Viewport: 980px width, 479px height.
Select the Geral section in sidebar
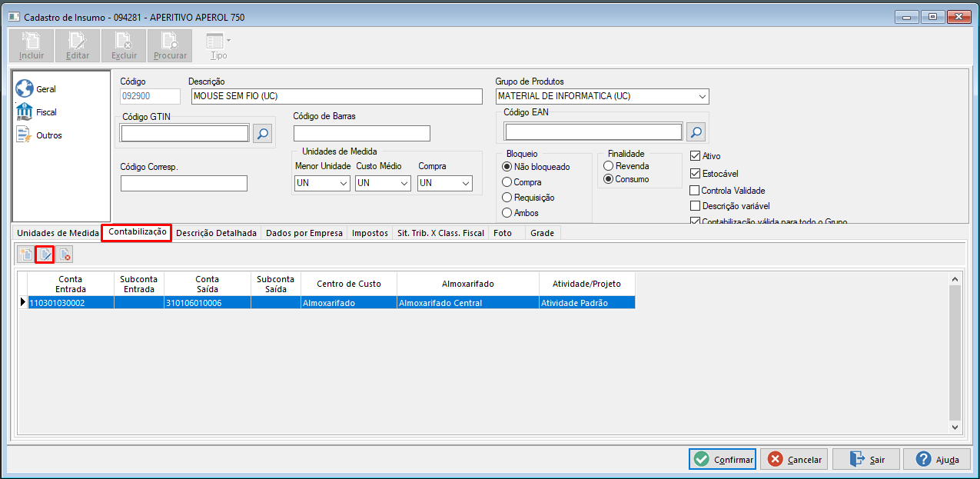click(37, 89)
